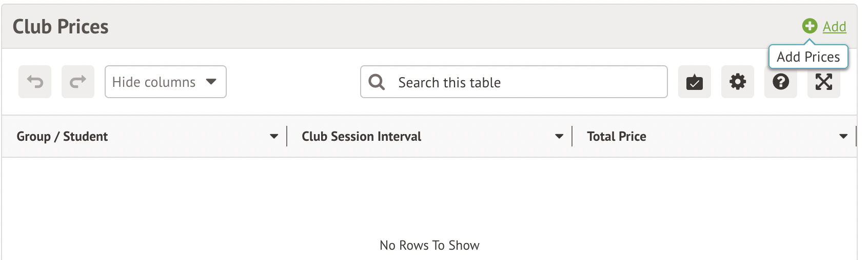This screenshot has height=260, width=868.
Task: Sort by Group / Student column header
Action: click(x=62, y=137)
